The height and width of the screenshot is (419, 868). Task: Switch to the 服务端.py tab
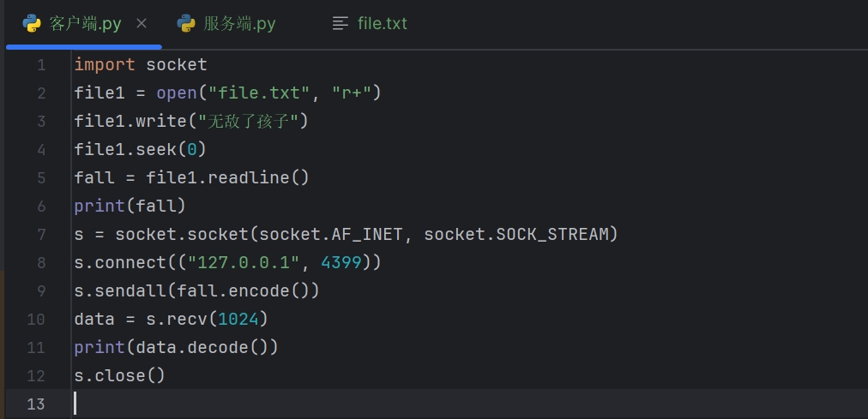click(x=238, y=23)
